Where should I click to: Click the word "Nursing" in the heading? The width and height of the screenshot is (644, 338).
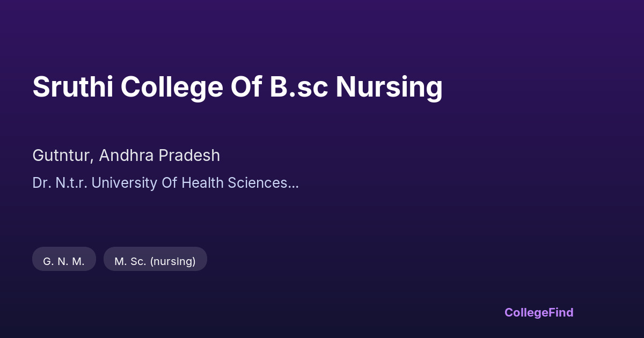pos(389,87)
